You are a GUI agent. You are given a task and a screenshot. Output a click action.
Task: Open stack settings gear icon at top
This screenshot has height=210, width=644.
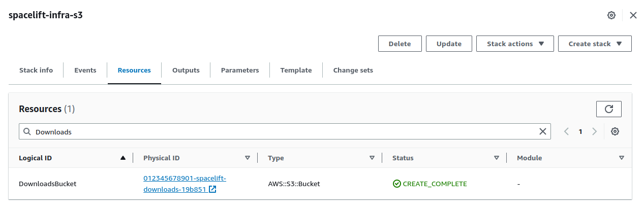click(611, 15)
